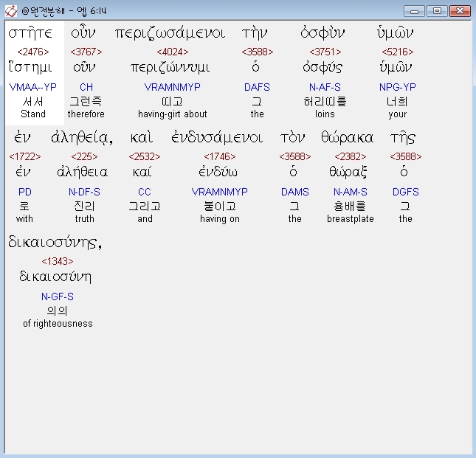Click lemma ἐνδύω
This screenshot has width=476, height=458.
coord(218,172)
